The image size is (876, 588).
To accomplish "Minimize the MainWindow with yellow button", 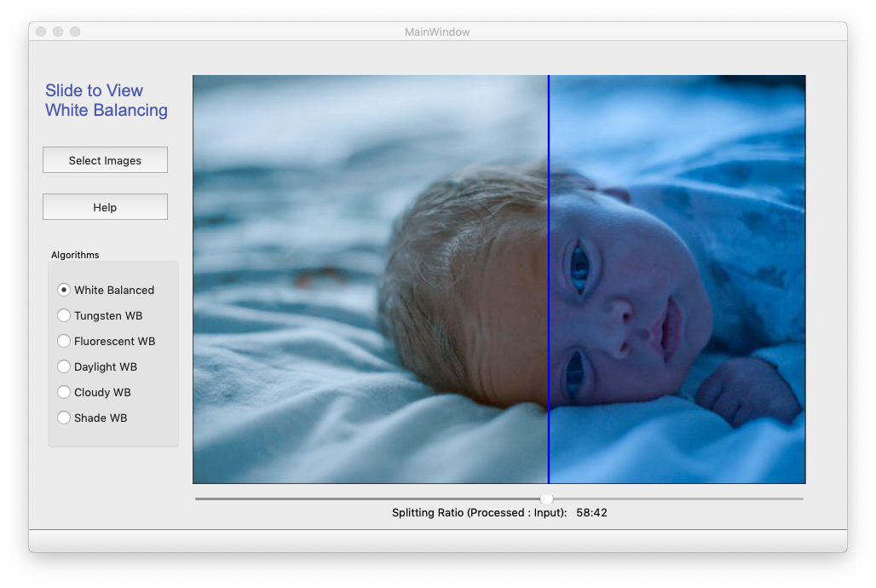I will 58,32.
